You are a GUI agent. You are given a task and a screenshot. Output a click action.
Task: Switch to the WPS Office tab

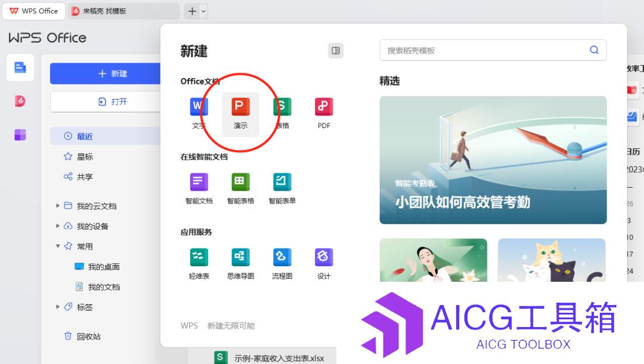click(x=33, y=11)
